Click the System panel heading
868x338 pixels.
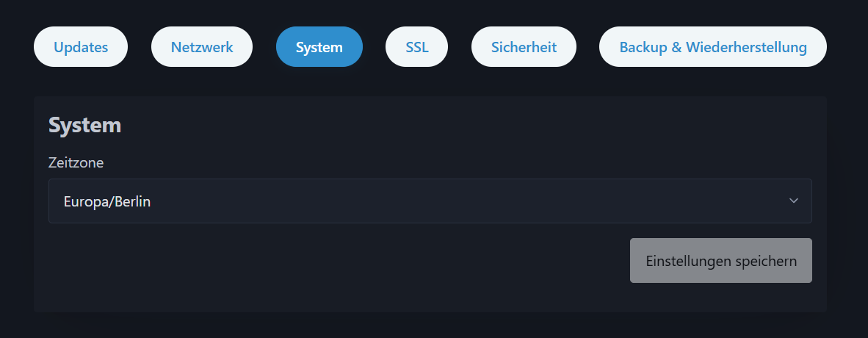(84, 125)
